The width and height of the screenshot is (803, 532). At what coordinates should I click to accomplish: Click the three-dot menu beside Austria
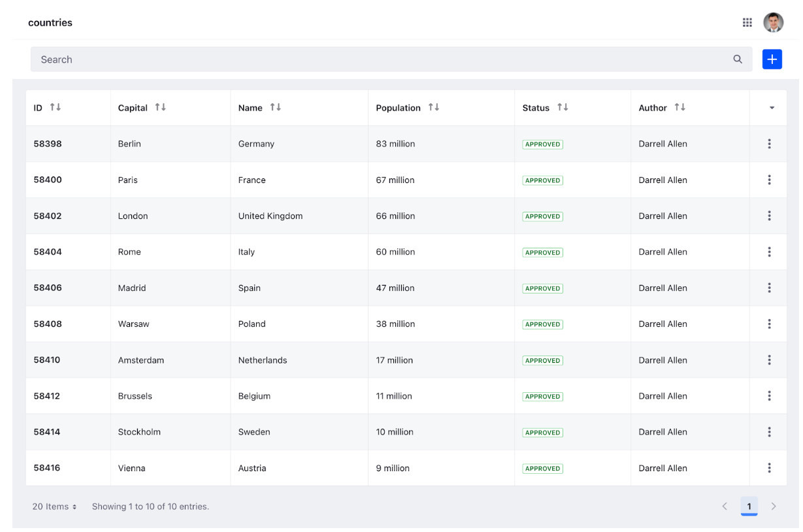tap(769, 468)
